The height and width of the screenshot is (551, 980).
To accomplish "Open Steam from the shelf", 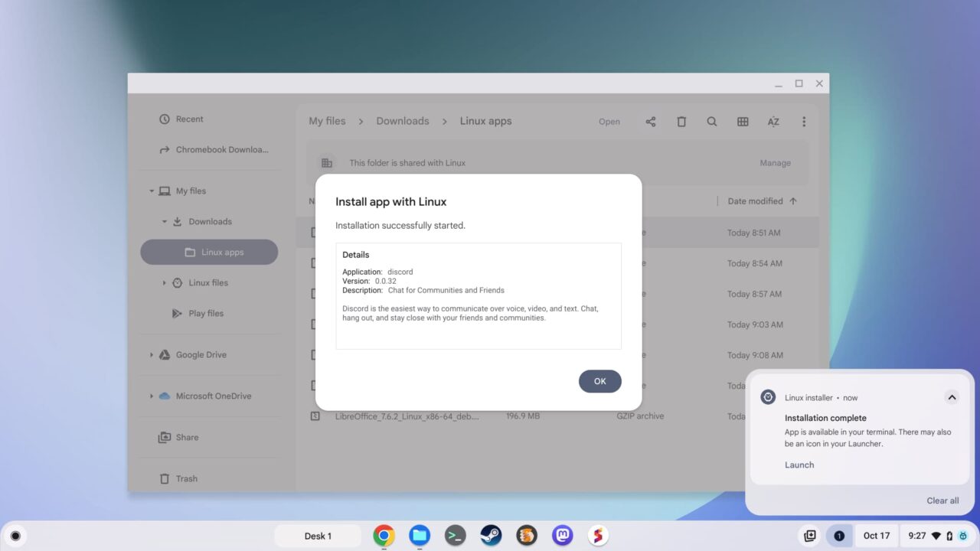I will [x=491, y=536].
